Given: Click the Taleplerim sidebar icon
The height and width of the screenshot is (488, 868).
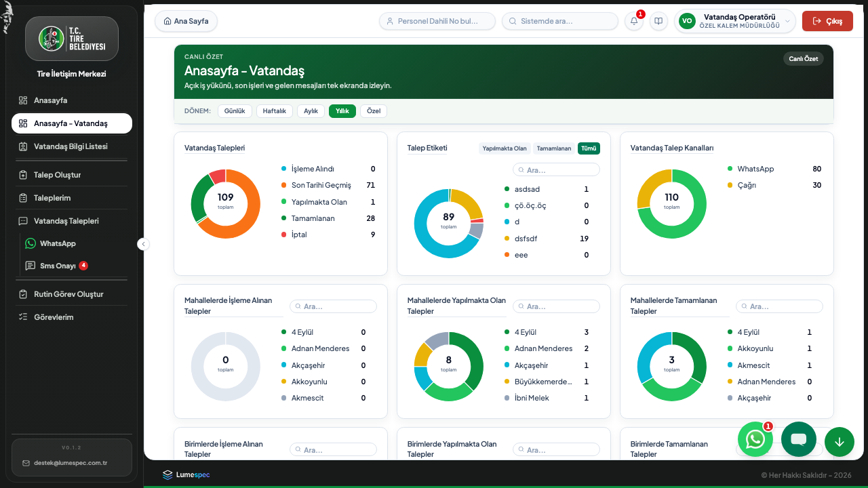Looking at the screenshot, I should 23,198.
